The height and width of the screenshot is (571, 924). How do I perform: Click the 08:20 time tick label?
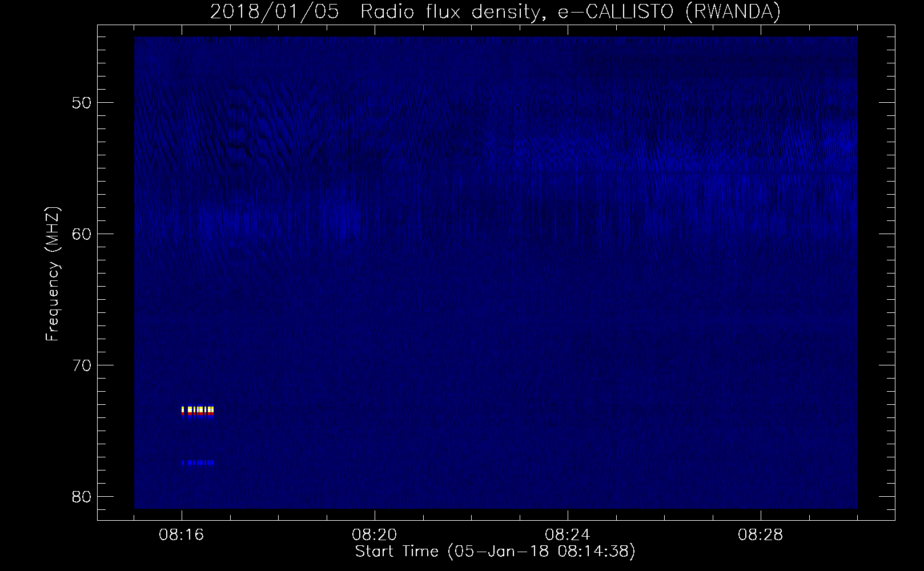(x=374, y=535)
